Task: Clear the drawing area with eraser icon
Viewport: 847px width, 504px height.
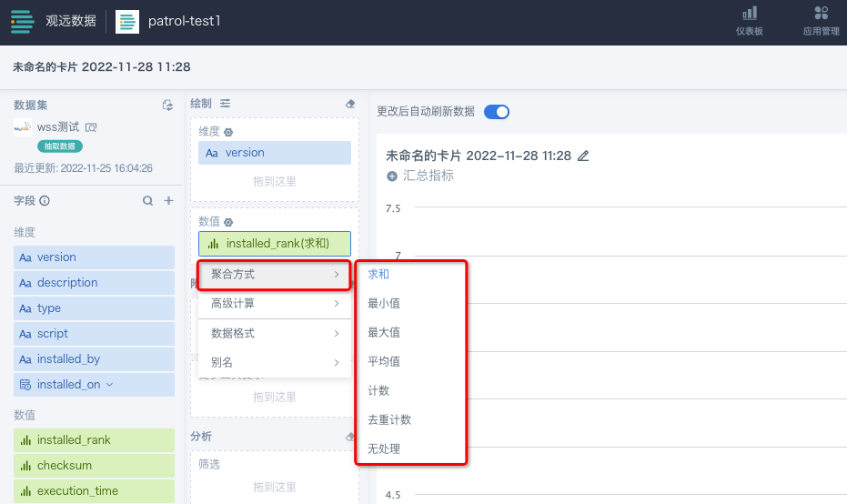Action: [x=350, y=104]
